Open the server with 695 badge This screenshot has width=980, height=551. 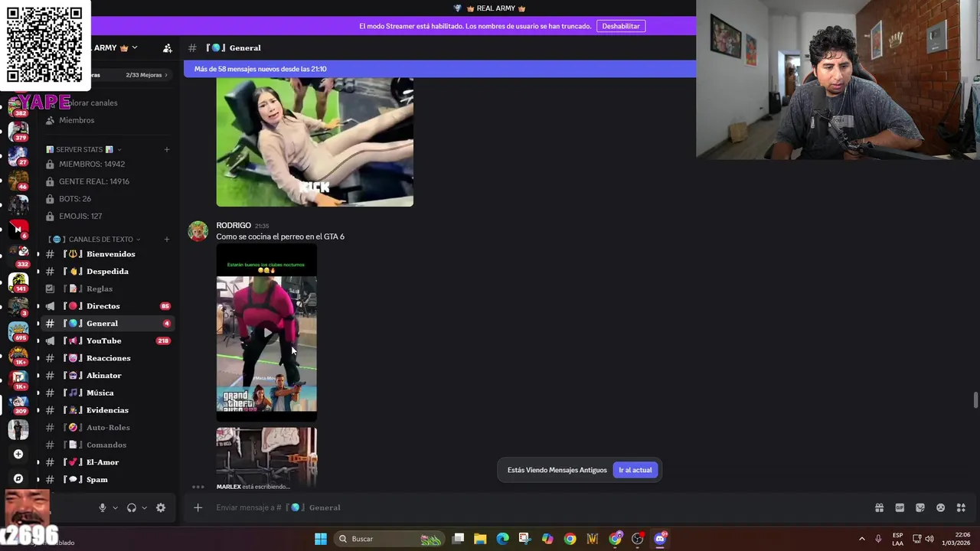pyautogui.click(x=18, y=331)
